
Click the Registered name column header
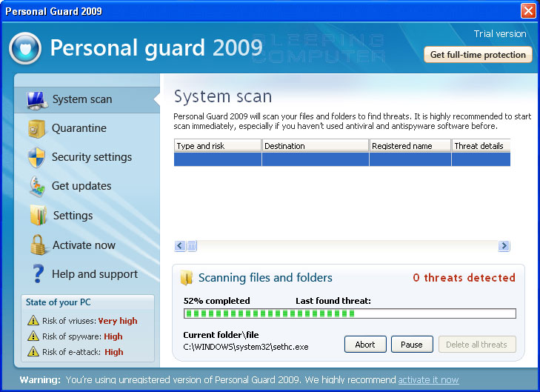tap(410, 146)
